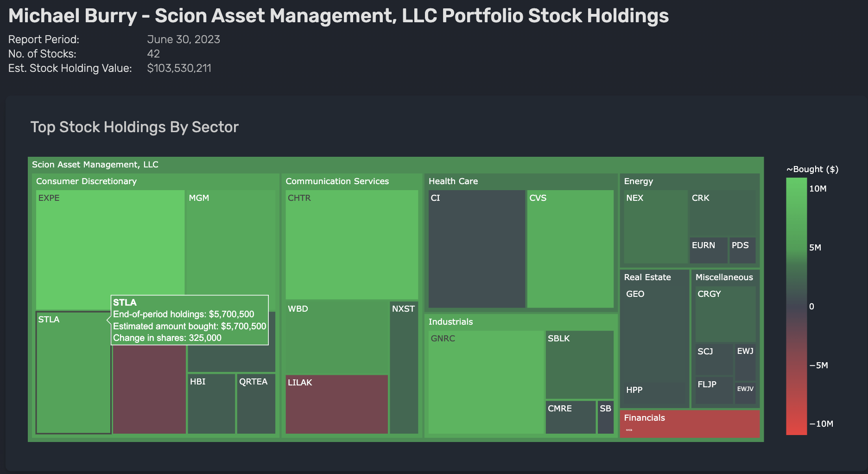The image size is (868, 474).
Task: Select the NEX tile in Energy
Action: point(655,227)
